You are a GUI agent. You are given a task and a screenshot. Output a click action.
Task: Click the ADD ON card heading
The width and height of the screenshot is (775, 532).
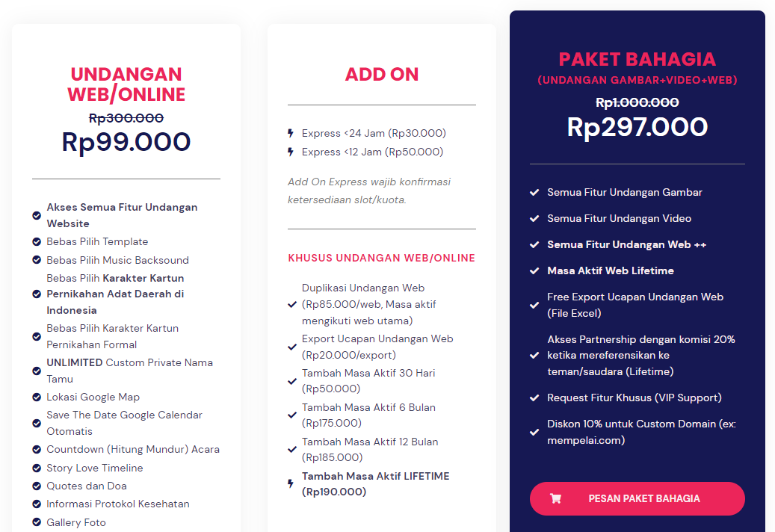point(382,74)
